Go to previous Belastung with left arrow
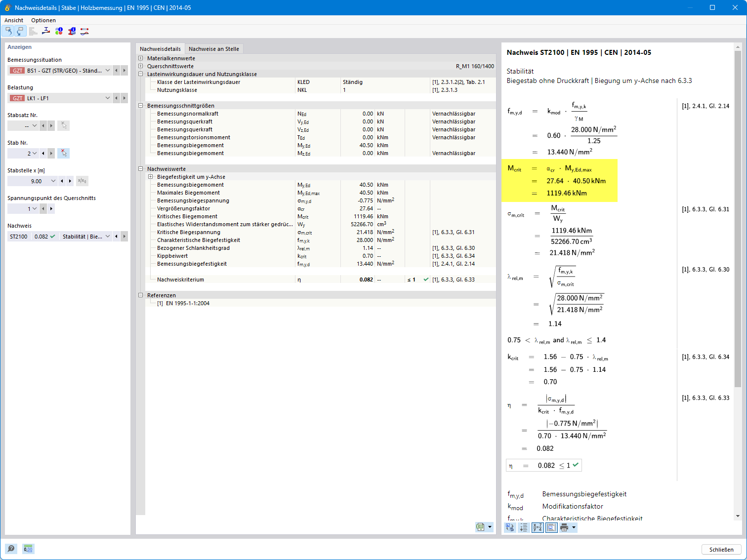 117,98
